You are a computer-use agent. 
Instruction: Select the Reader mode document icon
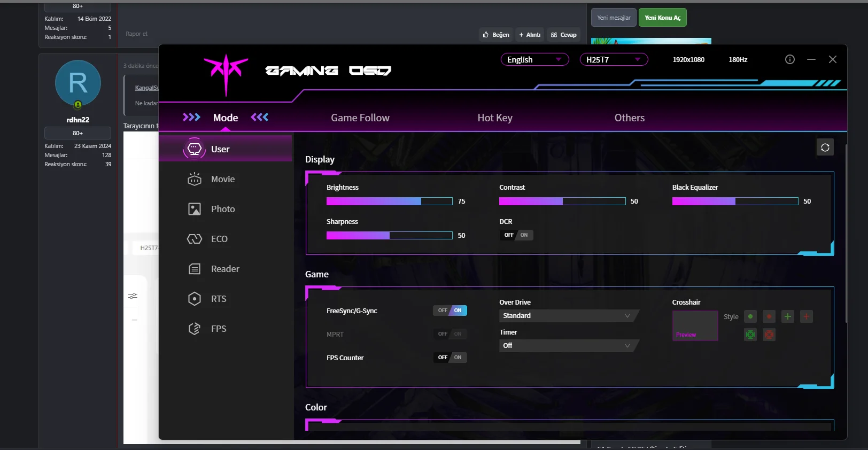195,269
